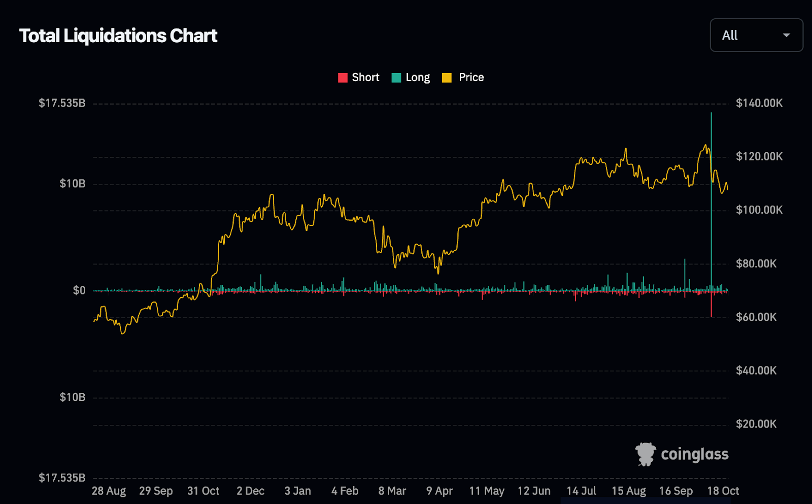
Task: Select the 3 Jan date label
Action: tap(297, 491)
